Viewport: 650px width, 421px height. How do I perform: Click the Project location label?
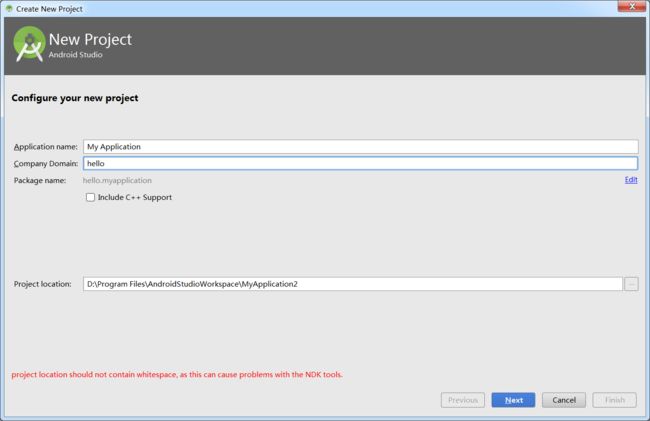click(x=43, y=284)
